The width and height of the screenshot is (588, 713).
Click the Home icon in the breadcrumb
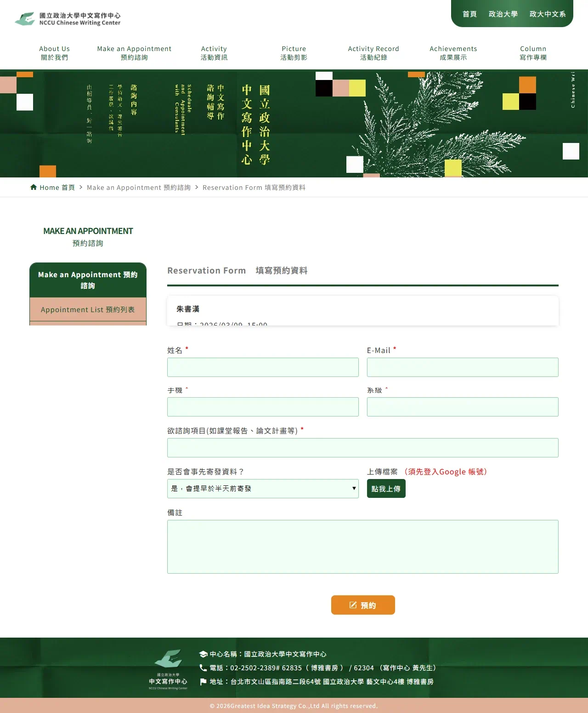tap(34, 187)
